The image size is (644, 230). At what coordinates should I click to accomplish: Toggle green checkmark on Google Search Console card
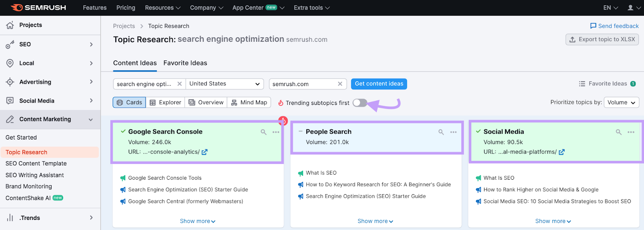click(x=123, y=131)
